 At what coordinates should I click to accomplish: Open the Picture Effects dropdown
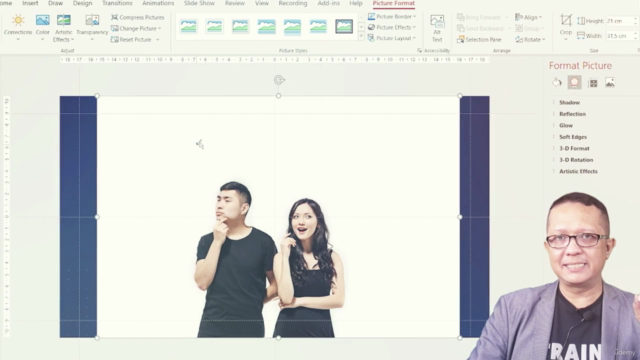392,27
